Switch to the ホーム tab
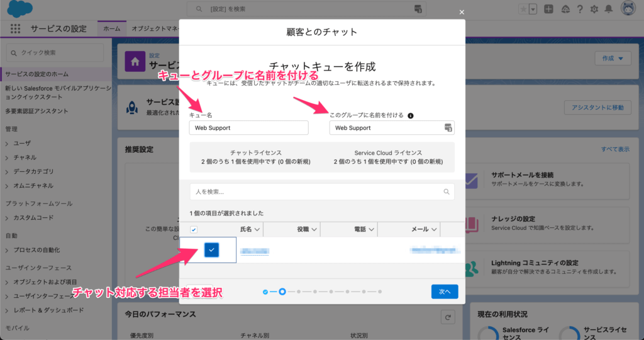The width and height of the screenshot is (644, 340). 112,29
